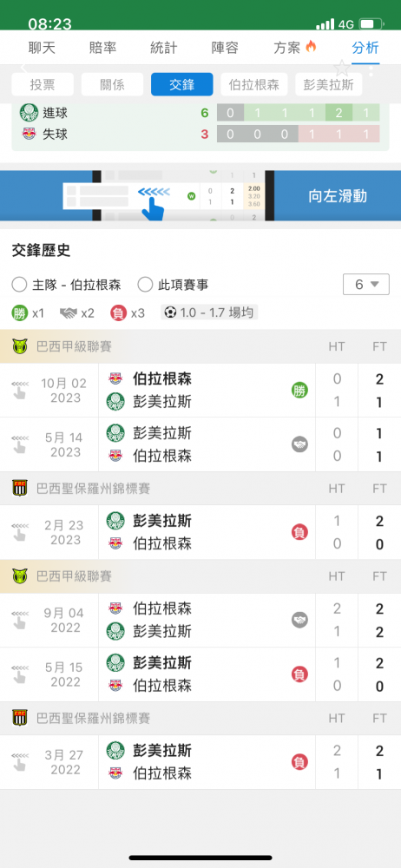Switch to the 賠率 tab
The image size is (401, 868).
[102, 48]
